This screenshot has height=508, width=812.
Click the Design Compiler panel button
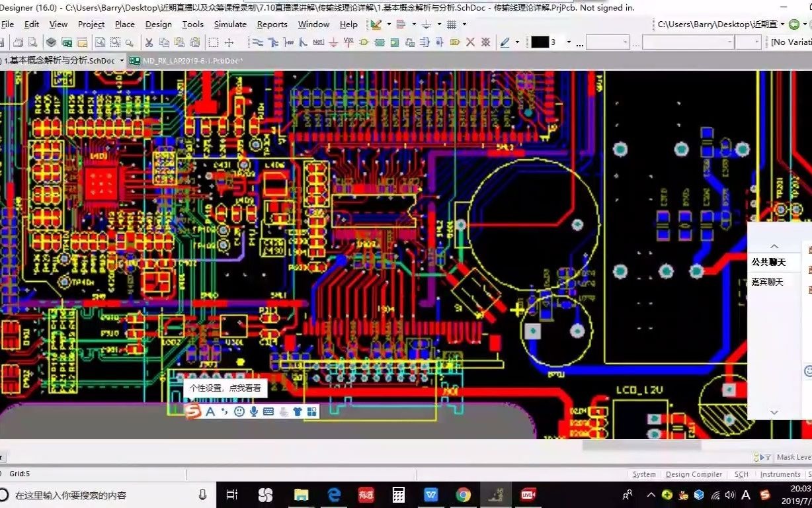(694, 474)
